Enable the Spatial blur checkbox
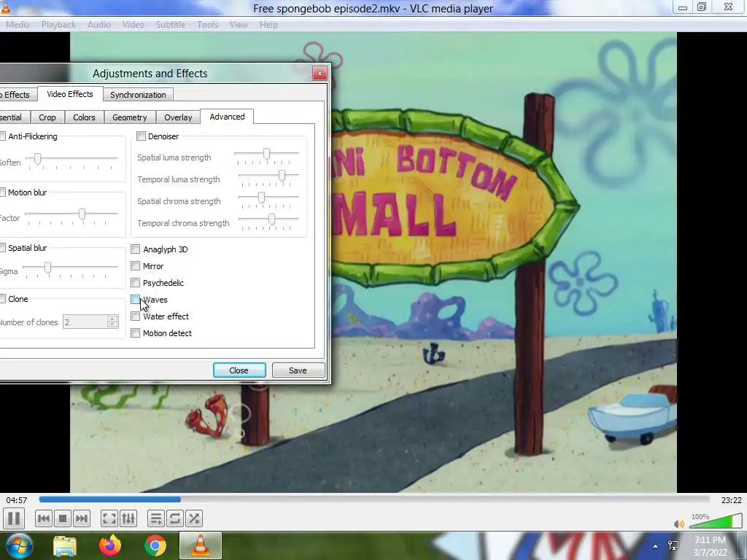Viewport: 747px width, 560px height. click(2, 248)
